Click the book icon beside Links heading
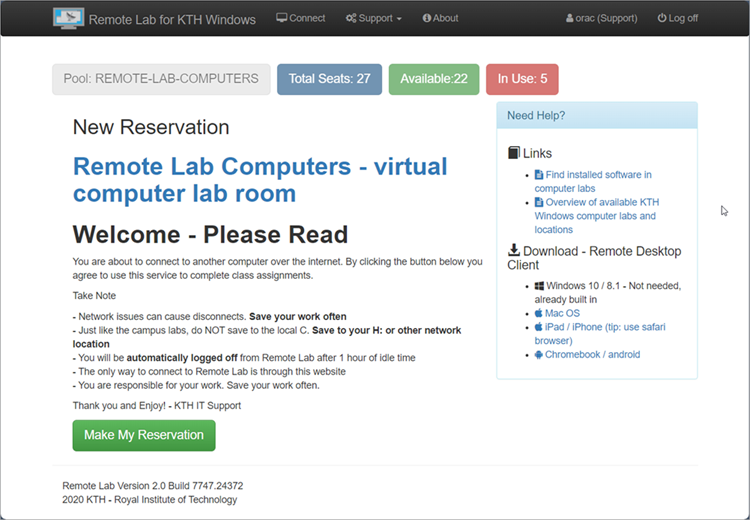Viewport: 750px width, 520px height. coord(514,153)
